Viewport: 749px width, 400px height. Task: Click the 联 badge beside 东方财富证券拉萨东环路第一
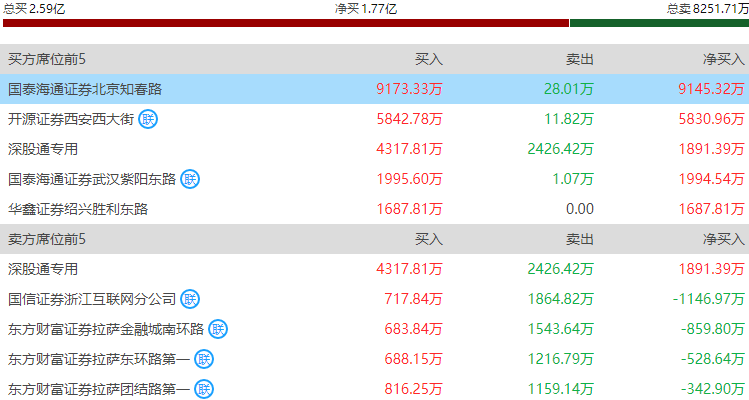[204, 359]
